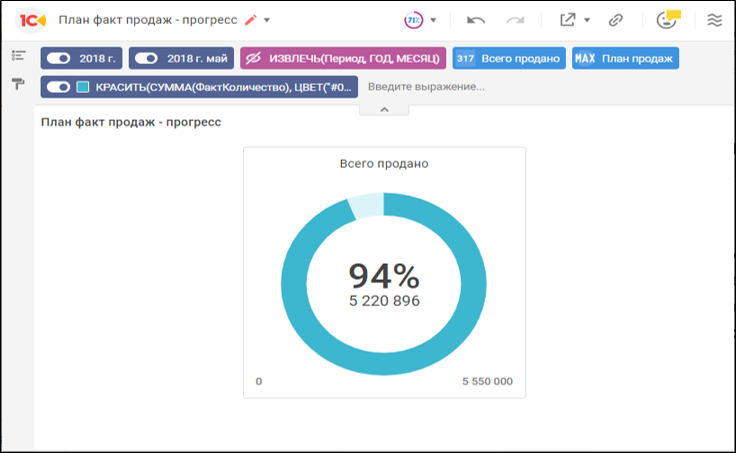736x453 pixels.
Task: Click the Всего продано chart title
Action: pyautogui.click(x=384, y=164)
